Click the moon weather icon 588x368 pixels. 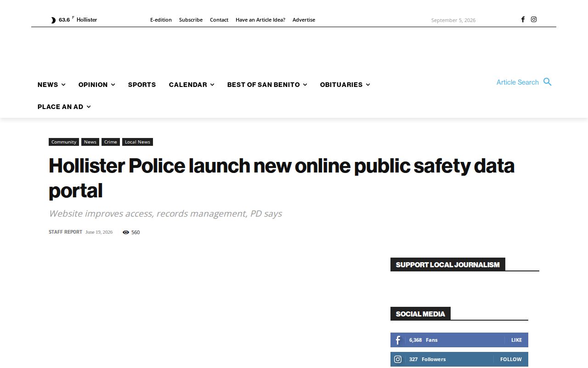[x=53, y=20]
